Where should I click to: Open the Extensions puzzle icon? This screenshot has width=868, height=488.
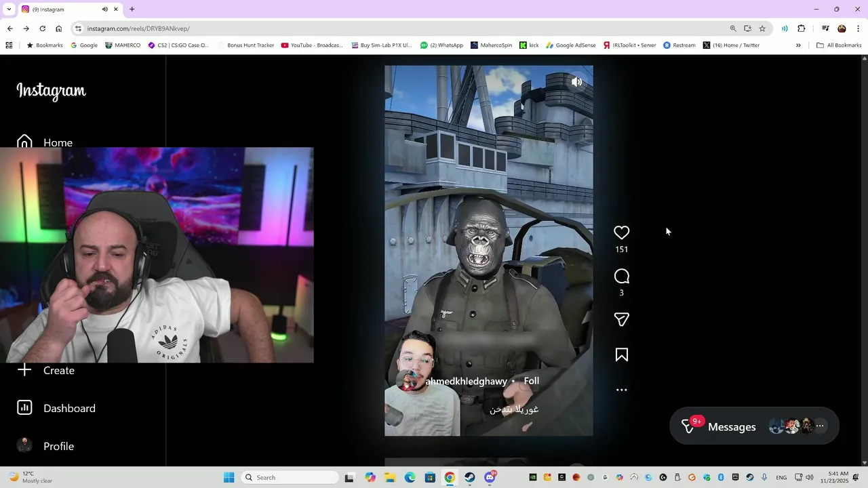(x=802, y=28)
